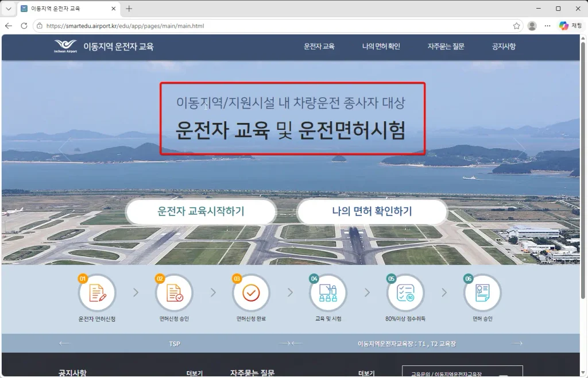Open browser settings three-dot menu

click(547, 26)
